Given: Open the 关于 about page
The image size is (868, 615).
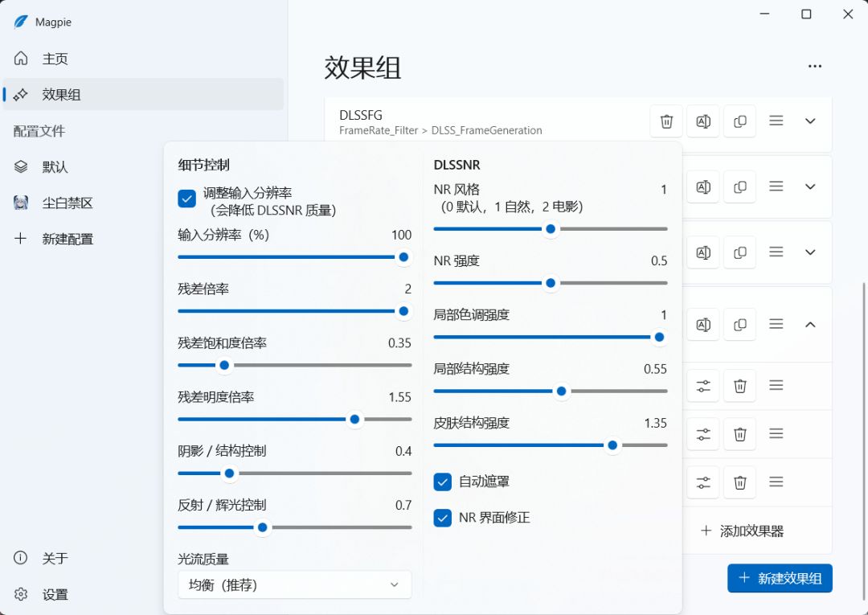Looking at the screenshot, I should [x=143, y=557].
